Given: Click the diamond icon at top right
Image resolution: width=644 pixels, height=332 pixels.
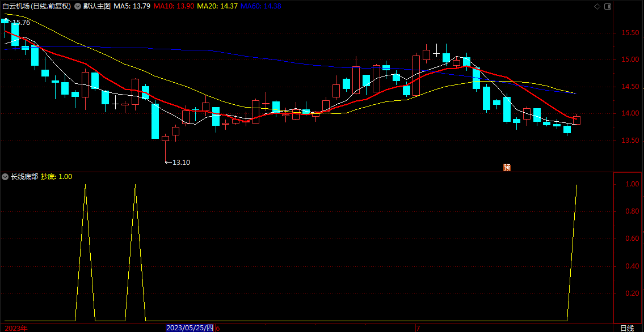Looking at the screenshot, I should [597, 7].
